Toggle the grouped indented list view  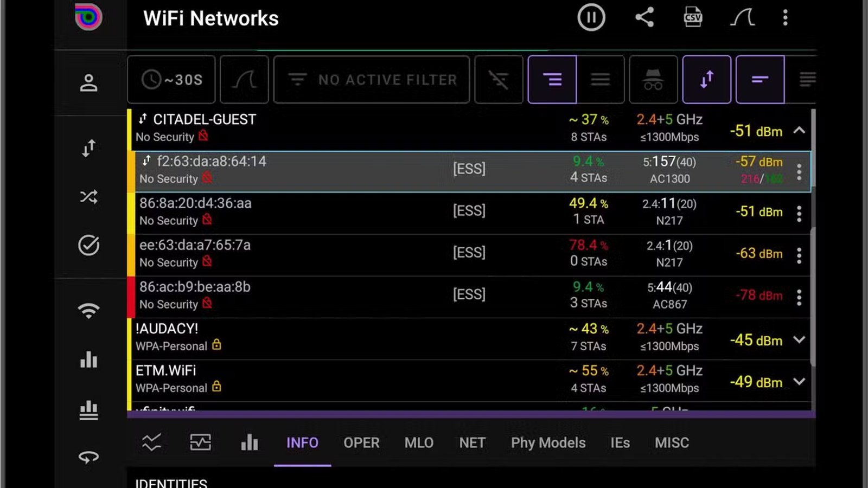coord(552,80)
